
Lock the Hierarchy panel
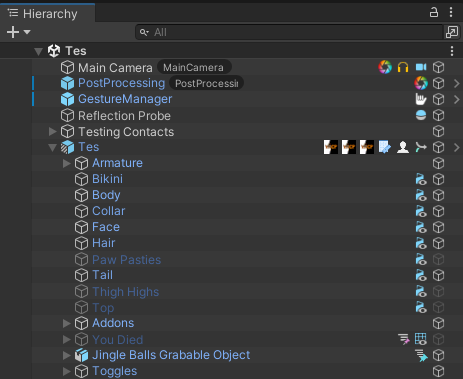pos(434,13)
